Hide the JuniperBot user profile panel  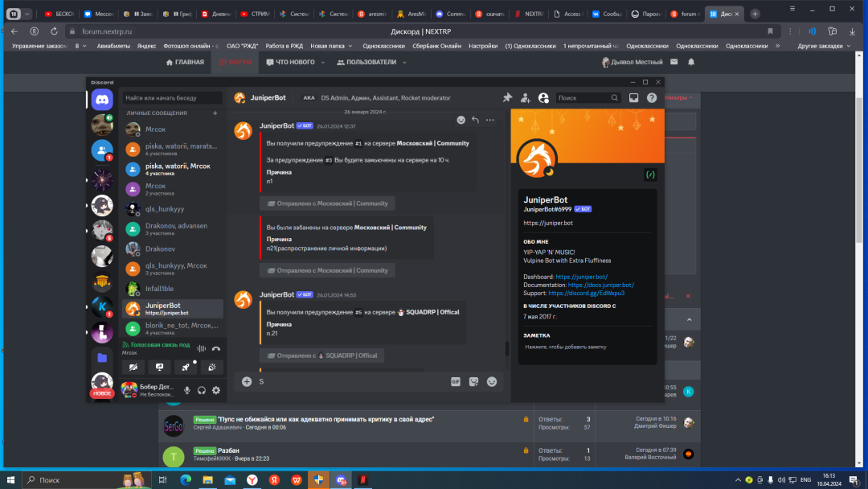tap(543, 98)
